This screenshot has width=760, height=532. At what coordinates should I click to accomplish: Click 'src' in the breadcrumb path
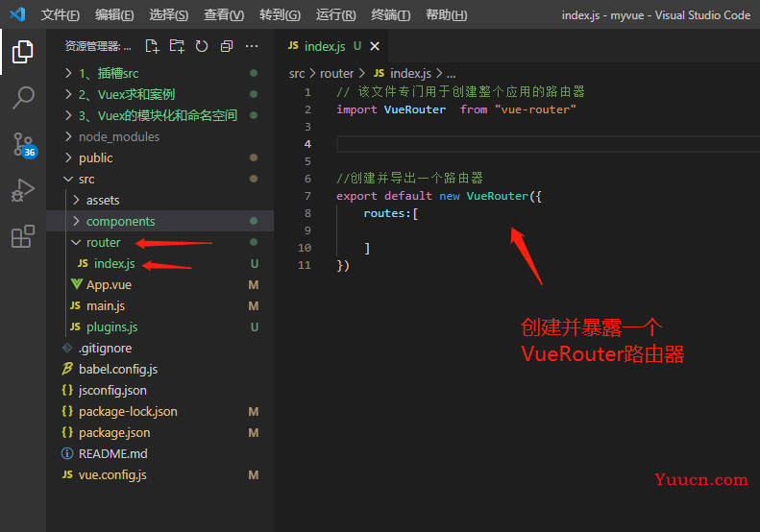click(x=297, y=73)
